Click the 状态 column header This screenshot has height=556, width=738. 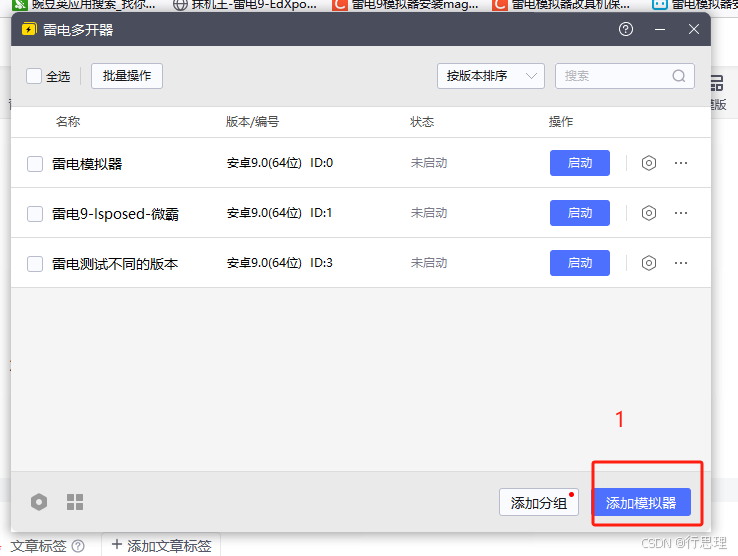pos(422,122)
